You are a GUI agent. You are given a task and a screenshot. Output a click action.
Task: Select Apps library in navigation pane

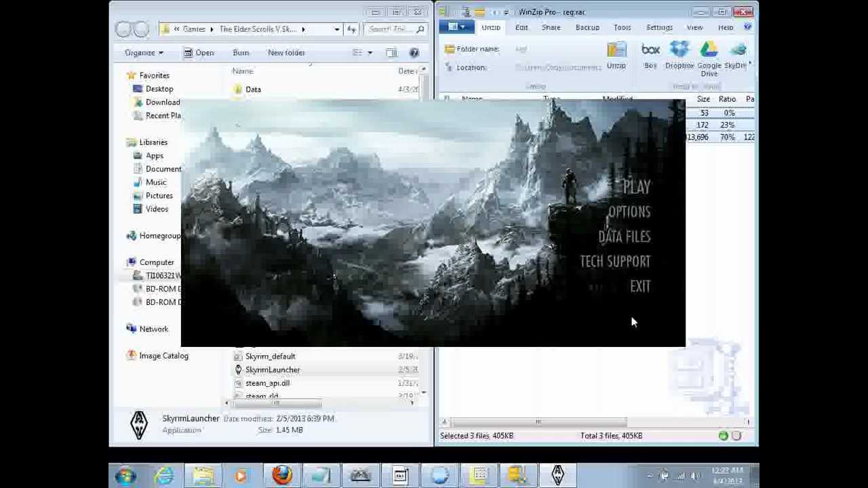point(155,156)
